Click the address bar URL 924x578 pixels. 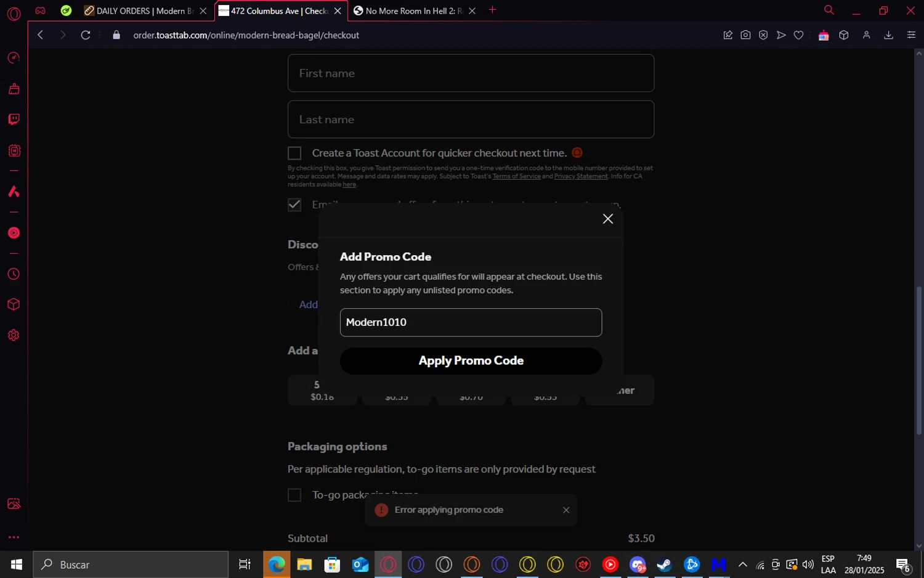pyautogui.click(x=246, y=35)
